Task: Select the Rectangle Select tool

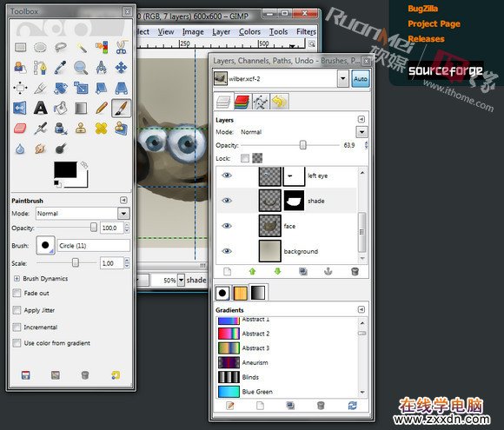Action: (x=21, y=48)
